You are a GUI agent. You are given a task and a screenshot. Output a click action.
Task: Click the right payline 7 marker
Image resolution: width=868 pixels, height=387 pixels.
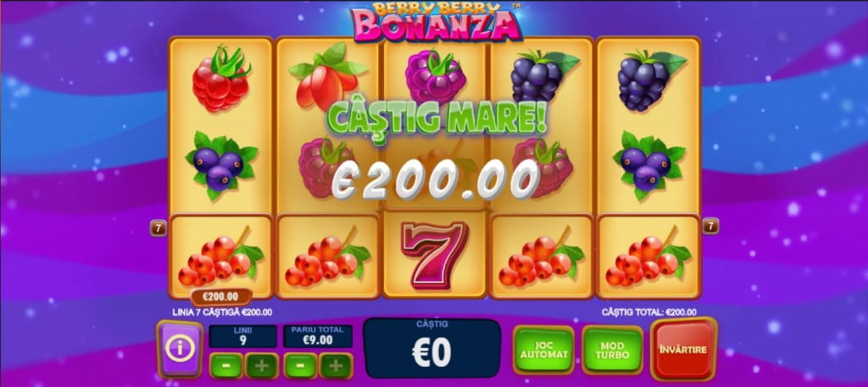pos(711,225)
